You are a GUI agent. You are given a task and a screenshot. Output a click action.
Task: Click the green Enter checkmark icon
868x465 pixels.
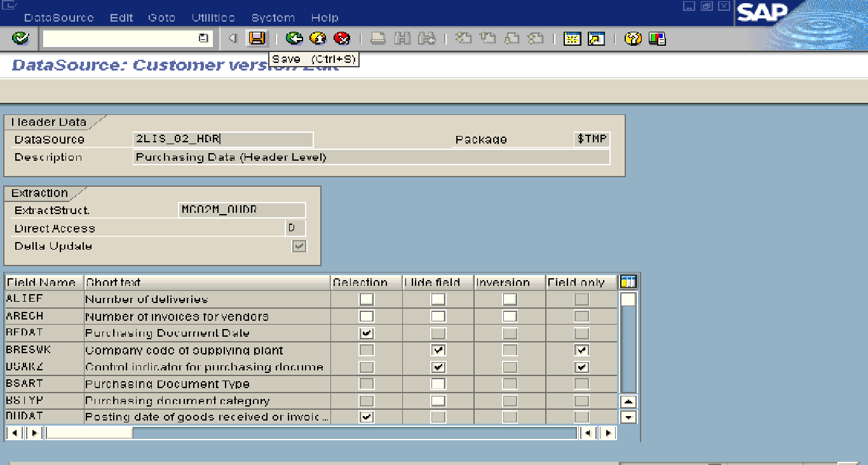coord(20,39)
